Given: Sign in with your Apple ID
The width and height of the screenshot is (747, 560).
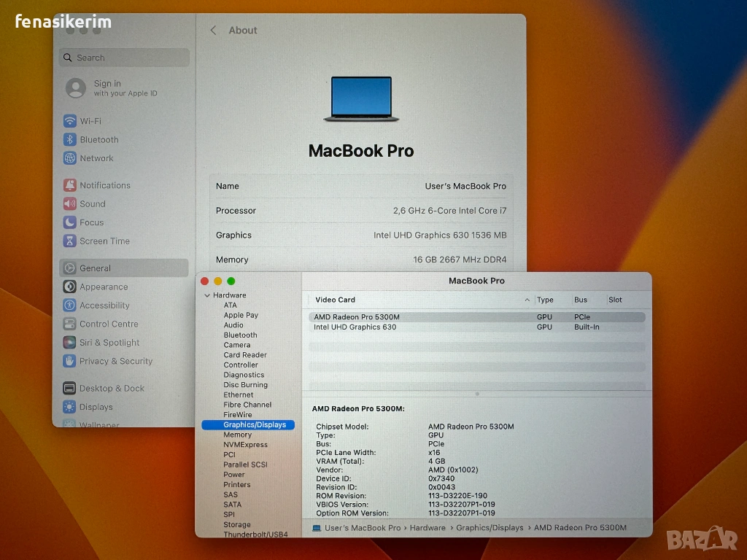Looking at the screenshot, I should (x=111, y=88).
